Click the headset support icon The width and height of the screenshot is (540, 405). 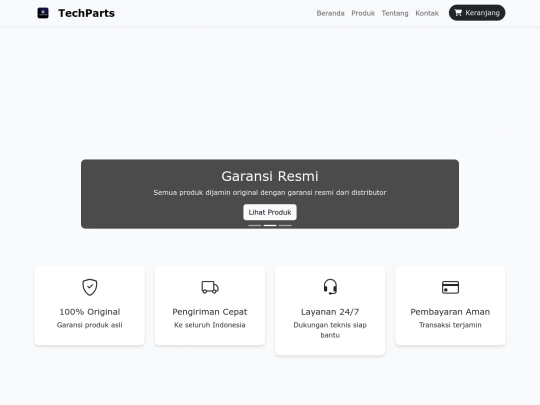330,287
